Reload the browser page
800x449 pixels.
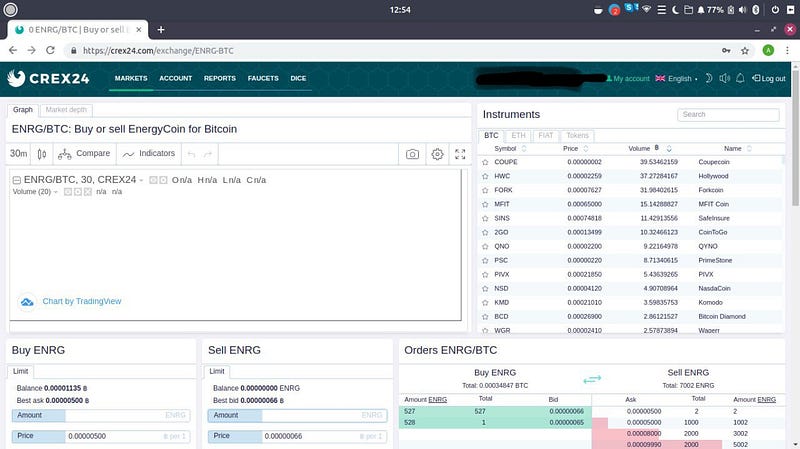(50, 51)
